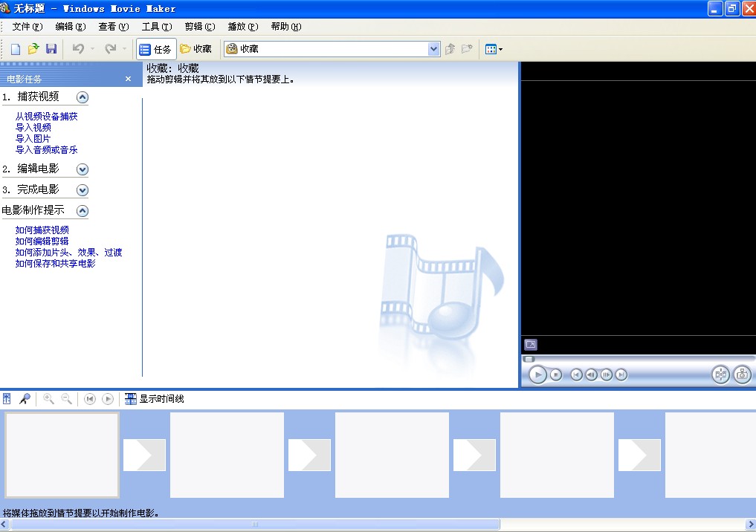Image resolution: width=756 pixels, height=532 pixels.
Task: Click the Split Clip icon
Action: [721, 374]
